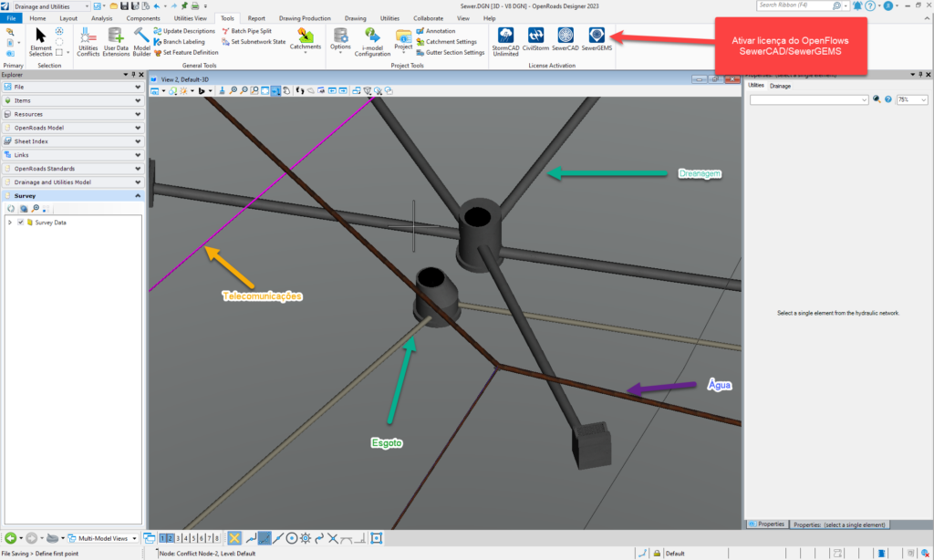Select the Intersection snap mode
The height and width of the screenshot is (560, 934).
[333, 538]
